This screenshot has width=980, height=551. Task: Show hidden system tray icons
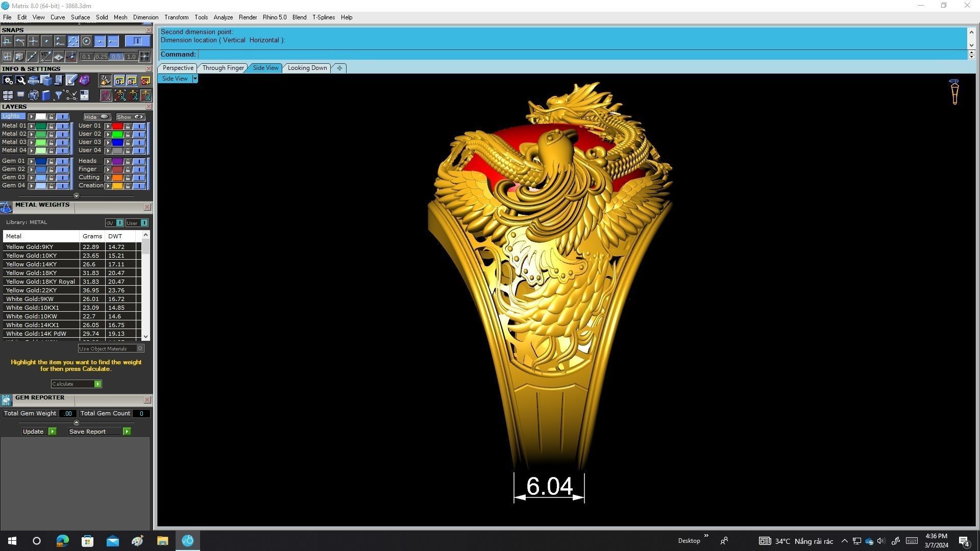(x=844, y=541)
